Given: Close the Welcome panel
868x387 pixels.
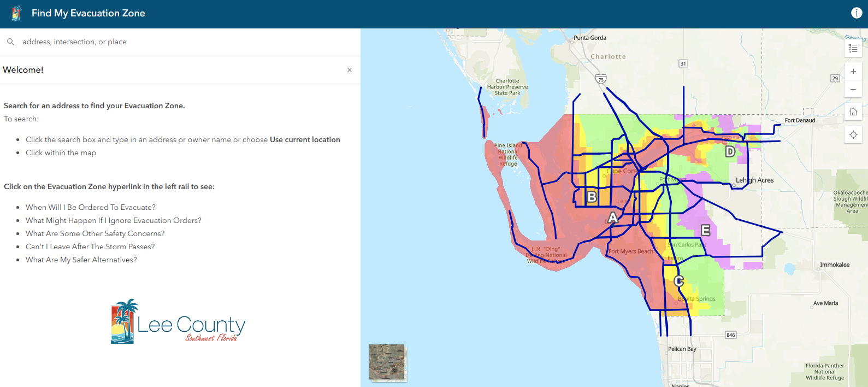Looking at the screenshot, I should click(x=350, y=70).
